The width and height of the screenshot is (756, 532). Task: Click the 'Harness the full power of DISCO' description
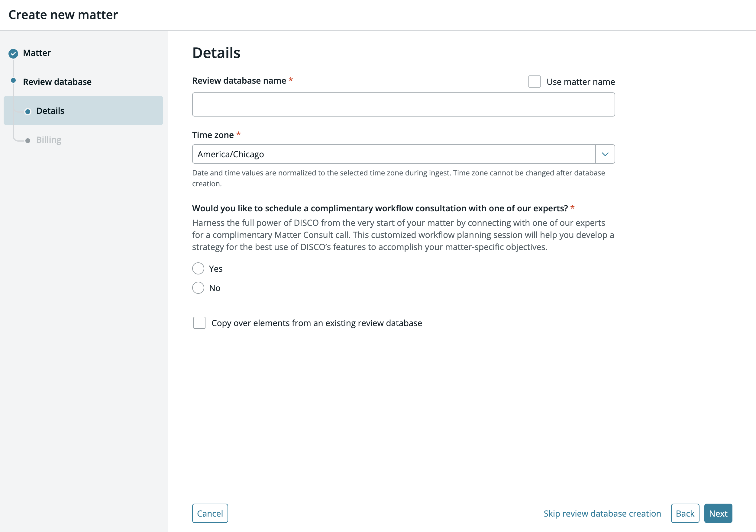point(403,235)
